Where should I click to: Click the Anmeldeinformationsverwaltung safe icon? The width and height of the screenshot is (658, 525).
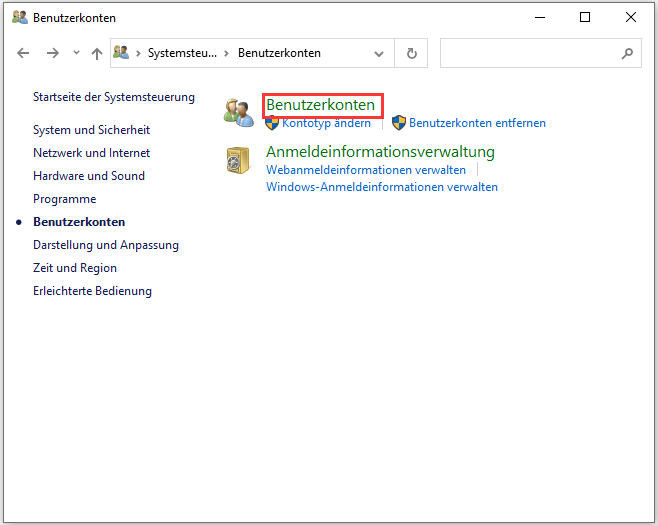click(239, 160)
